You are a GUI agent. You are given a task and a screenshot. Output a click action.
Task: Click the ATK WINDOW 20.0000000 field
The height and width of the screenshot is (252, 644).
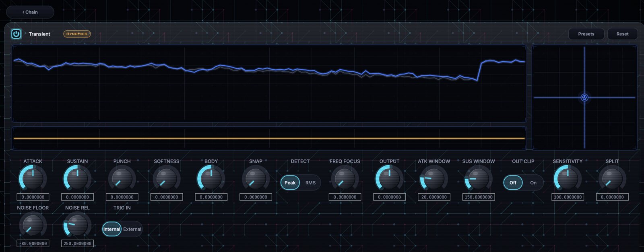pyautogui.click(x=434, y=197)
